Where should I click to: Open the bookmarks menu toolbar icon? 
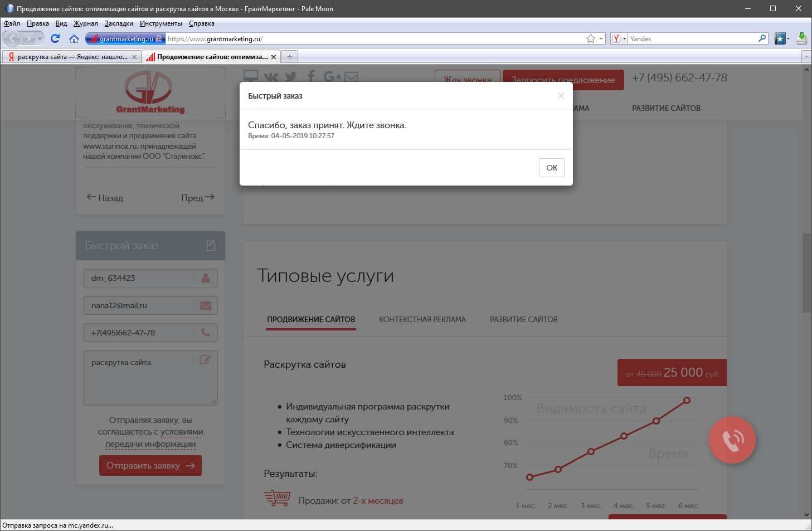780,38
